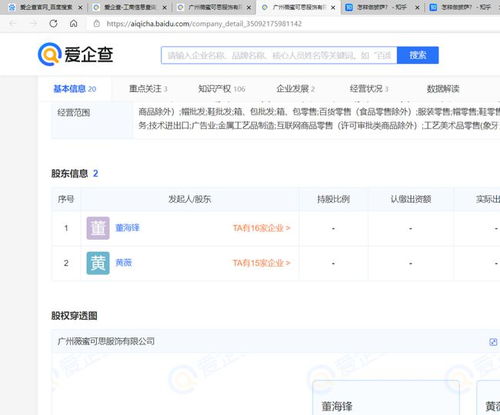Switch to third browser tab
Viewport: 500px width, 415px height.
tap(213, 7)
